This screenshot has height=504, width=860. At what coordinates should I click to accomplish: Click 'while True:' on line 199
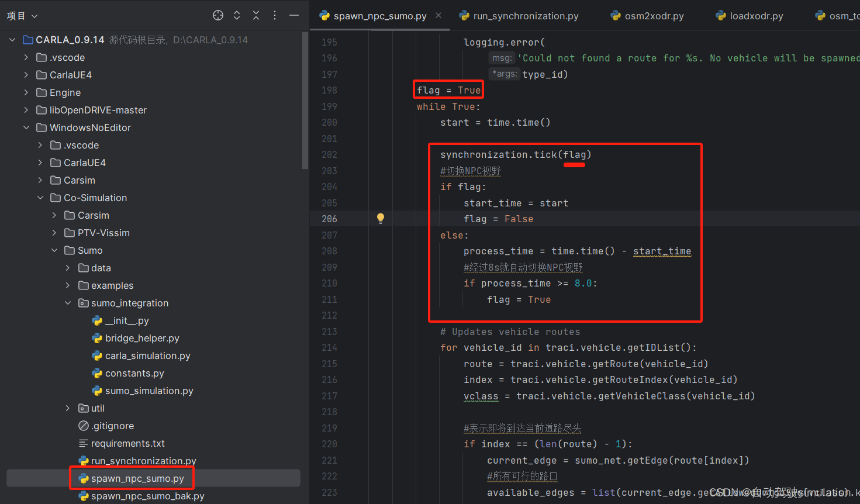click(x=448, y=106)
